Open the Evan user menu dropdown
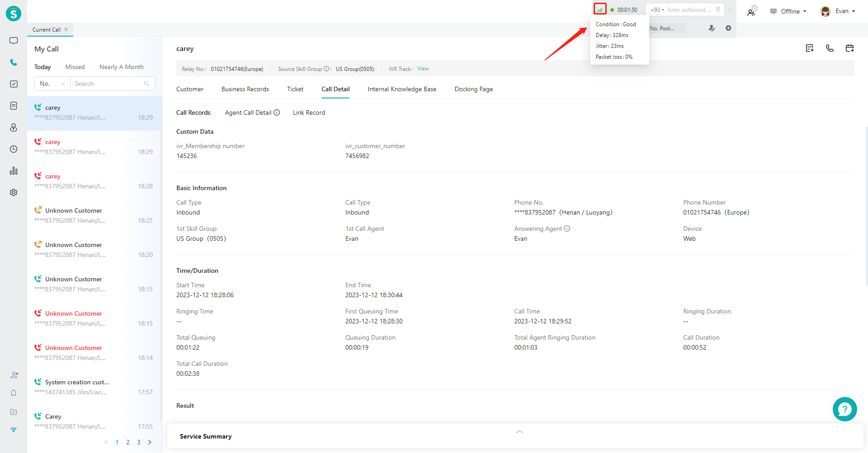 pos(838,11)
